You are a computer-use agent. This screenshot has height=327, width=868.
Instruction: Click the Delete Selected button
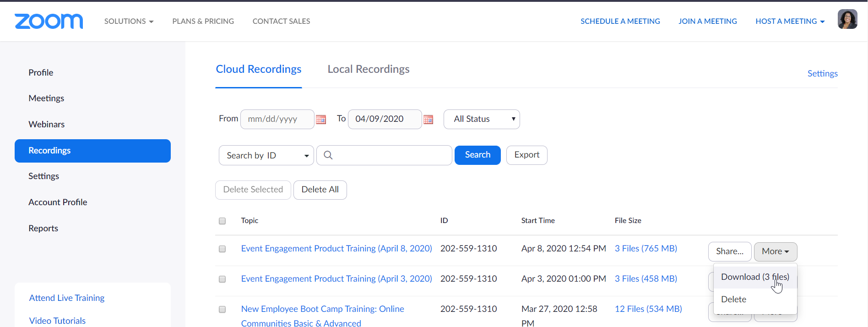click(253, 190)
